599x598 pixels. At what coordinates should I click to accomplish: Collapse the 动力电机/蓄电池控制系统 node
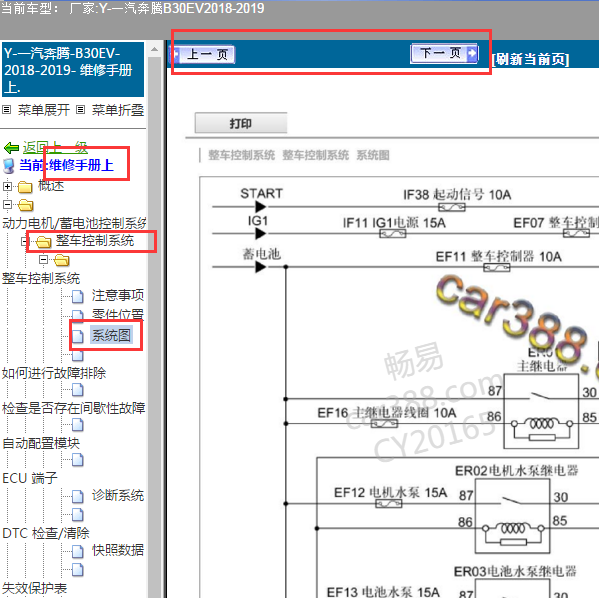click(7, 204)
